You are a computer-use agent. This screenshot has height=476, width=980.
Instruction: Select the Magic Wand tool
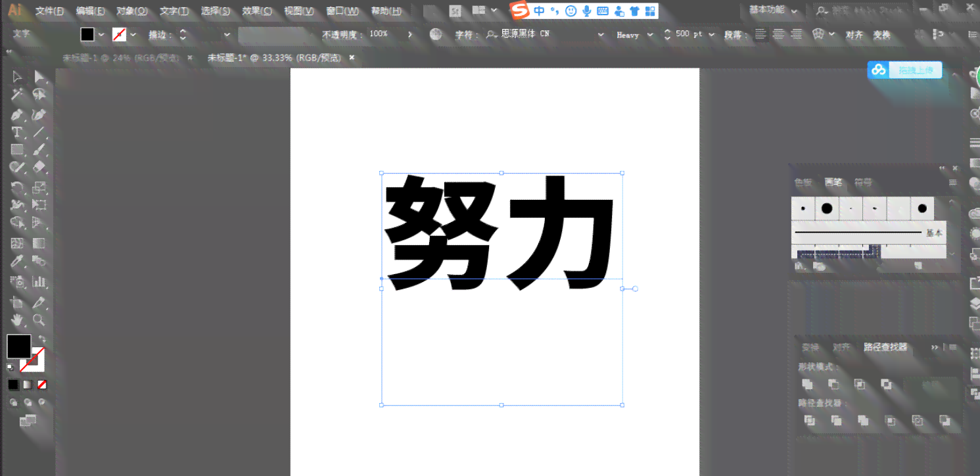point(18,95)
